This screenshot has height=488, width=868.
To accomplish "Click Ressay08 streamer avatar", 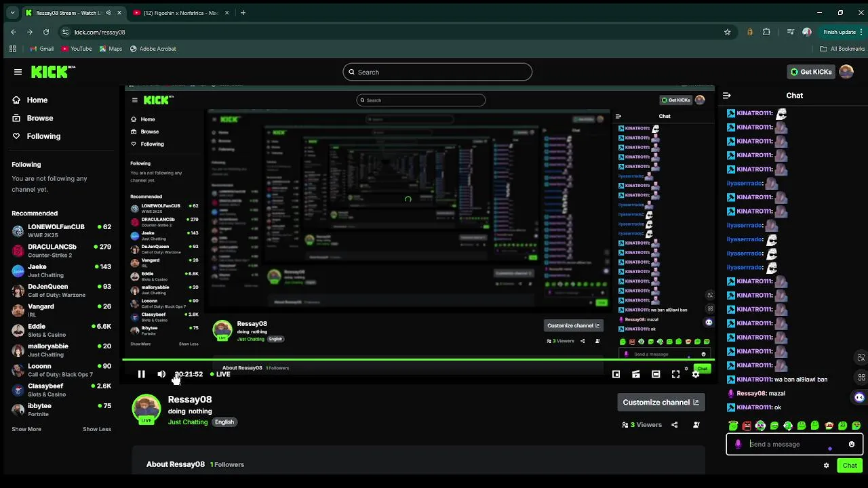I will (146, 408).
